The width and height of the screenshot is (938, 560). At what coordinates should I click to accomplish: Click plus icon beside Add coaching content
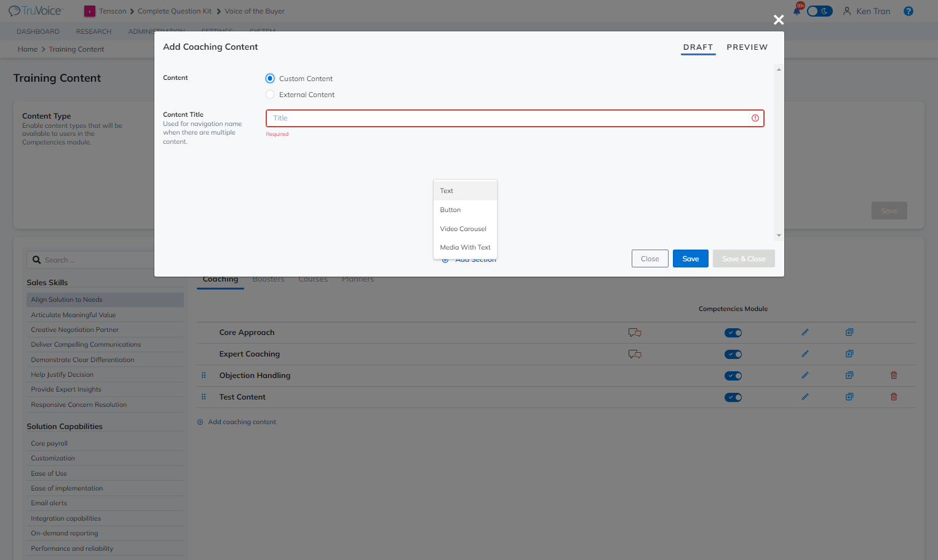[x=200, y=422]
